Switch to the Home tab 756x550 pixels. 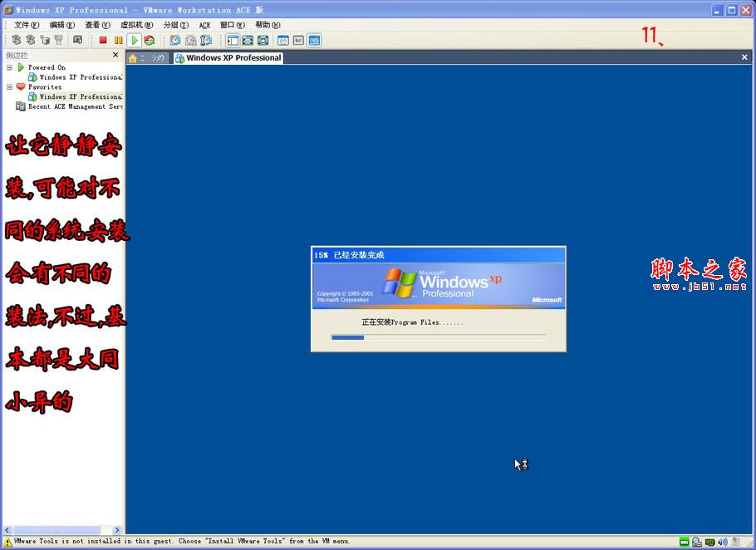click(148, 58)
